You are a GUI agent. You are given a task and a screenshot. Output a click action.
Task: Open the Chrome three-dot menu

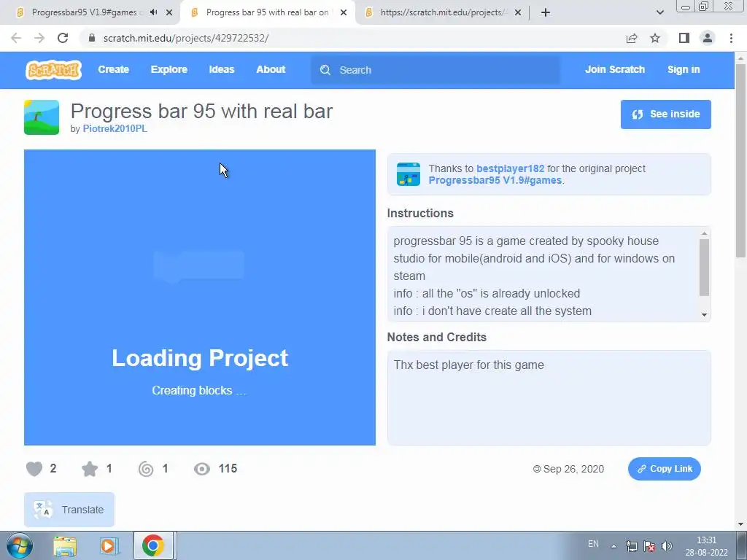(731, 38)
